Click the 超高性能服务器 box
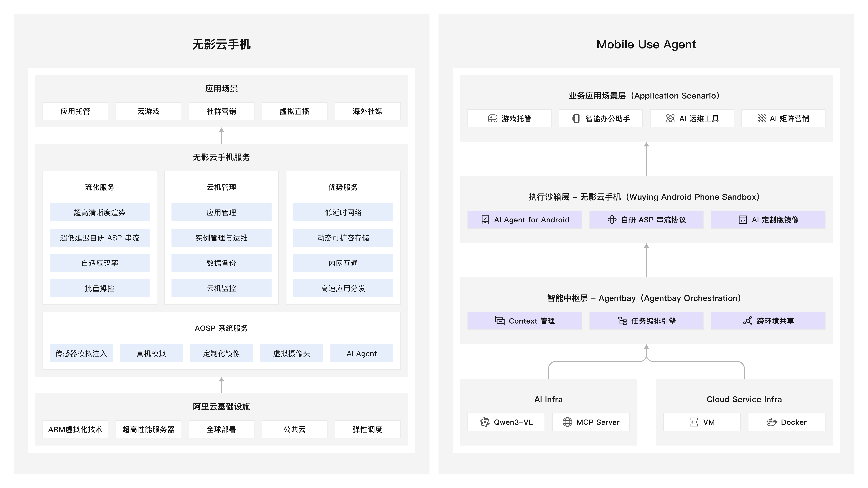Screen dimensions: 868x488 click(x=148, y=429)
